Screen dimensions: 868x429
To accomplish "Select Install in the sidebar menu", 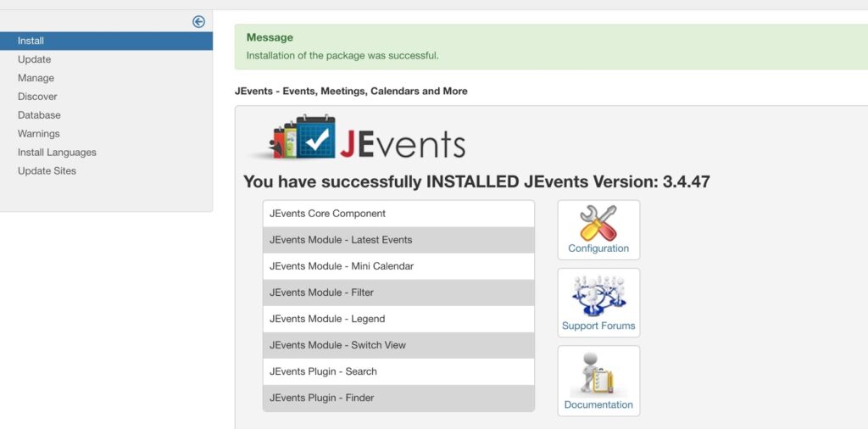I will [31, 41].
